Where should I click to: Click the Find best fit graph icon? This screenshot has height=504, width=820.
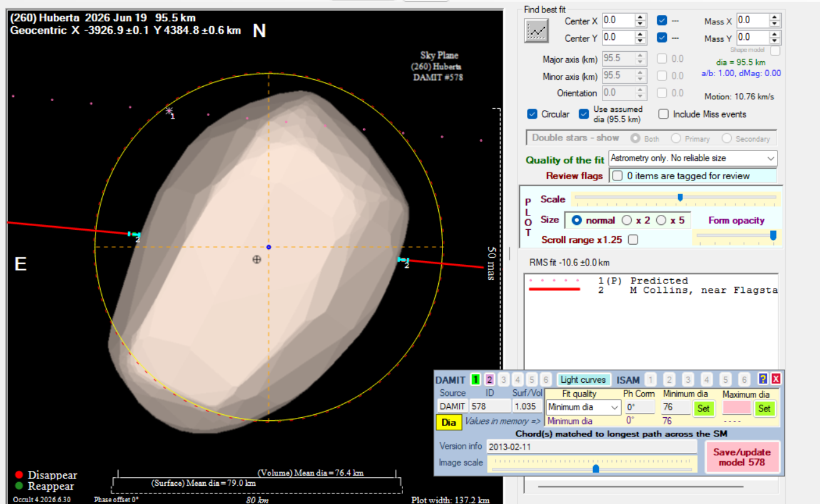536,31
